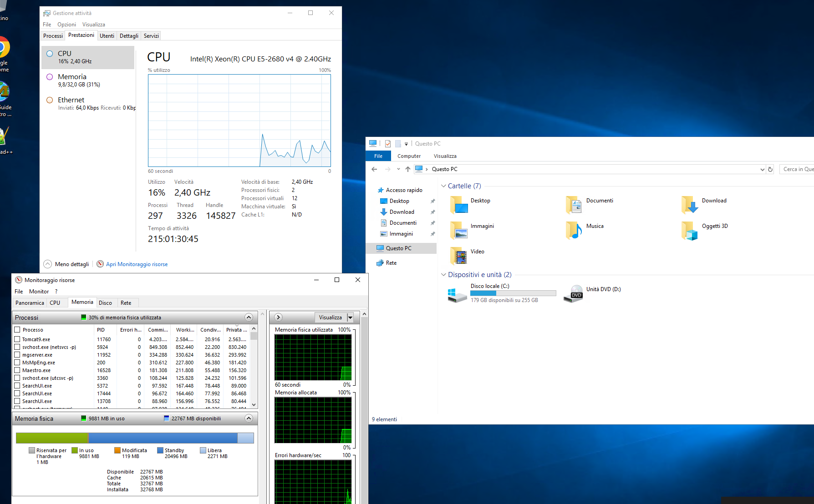Collapse the Cartelle (7) group

click(443, 186)
